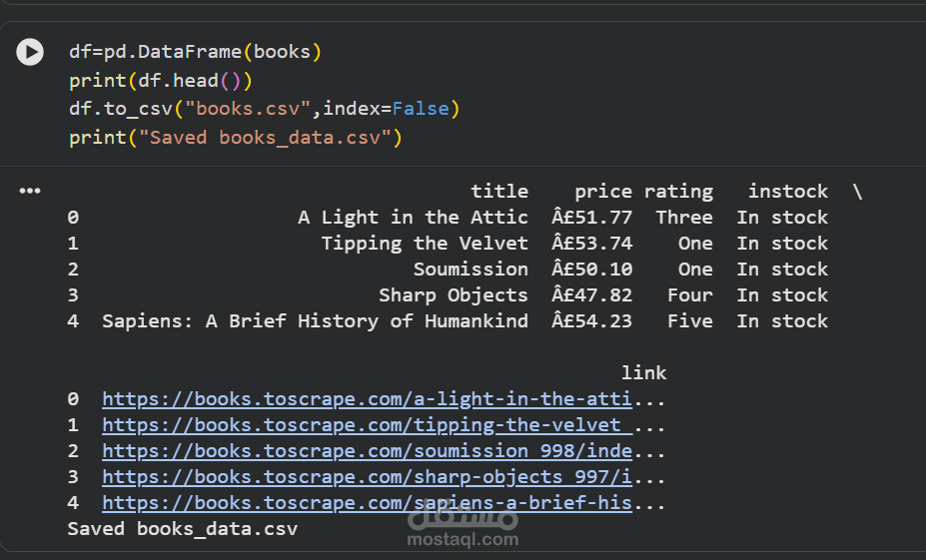Run the code cell with play button
926x560 pixels.
click(30, 52)
